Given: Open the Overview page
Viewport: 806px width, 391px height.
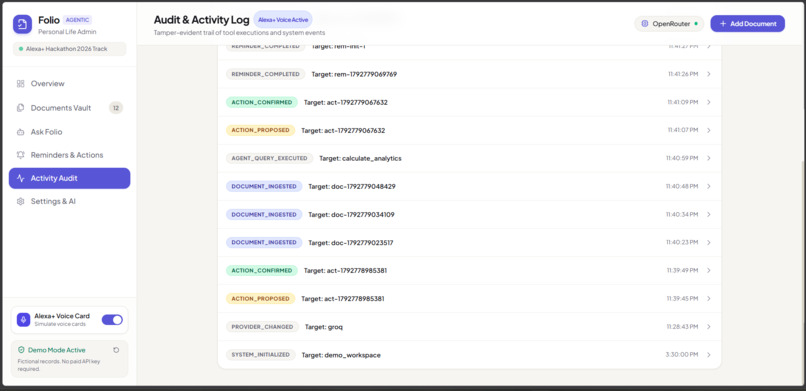Looking at the screenshot, I should click(69, 84).
